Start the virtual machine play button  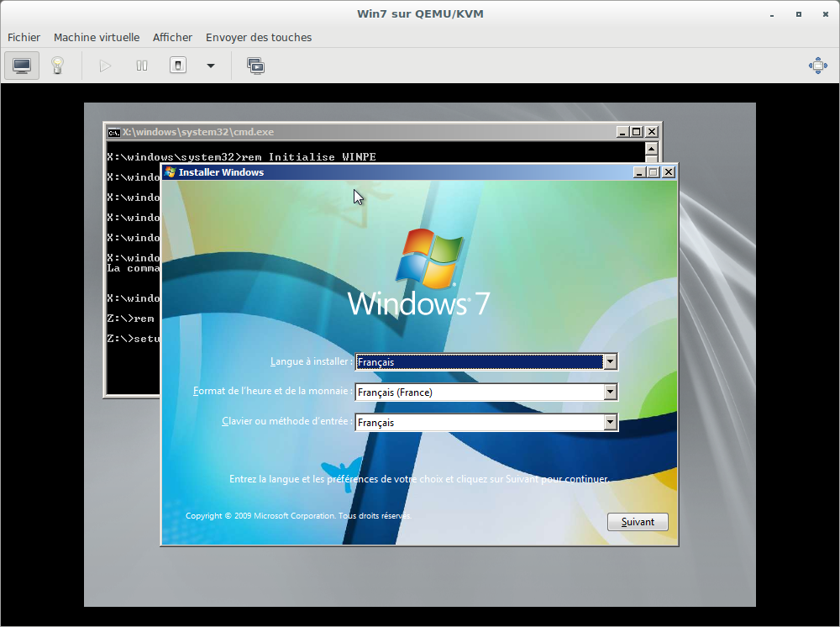pos(106,66)
